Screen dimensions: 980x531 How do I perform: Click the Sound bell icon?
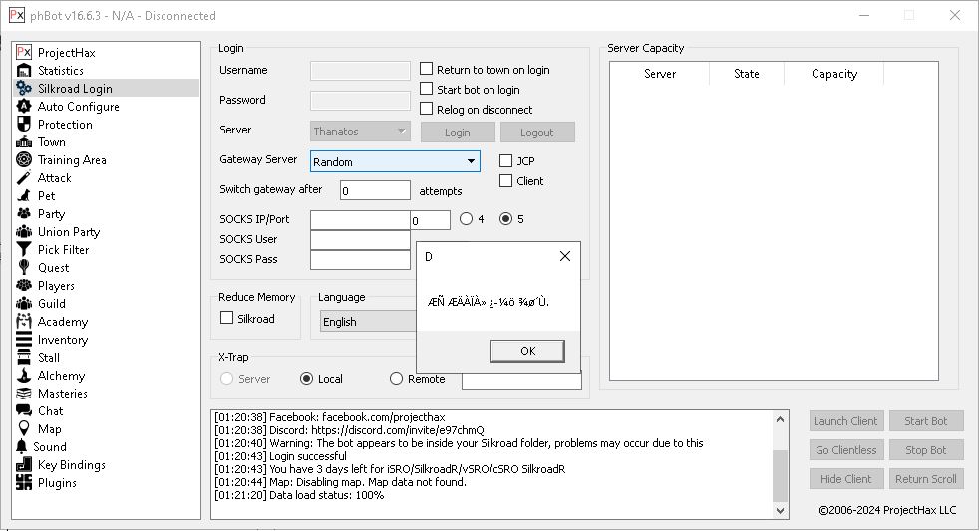[22, 447]
